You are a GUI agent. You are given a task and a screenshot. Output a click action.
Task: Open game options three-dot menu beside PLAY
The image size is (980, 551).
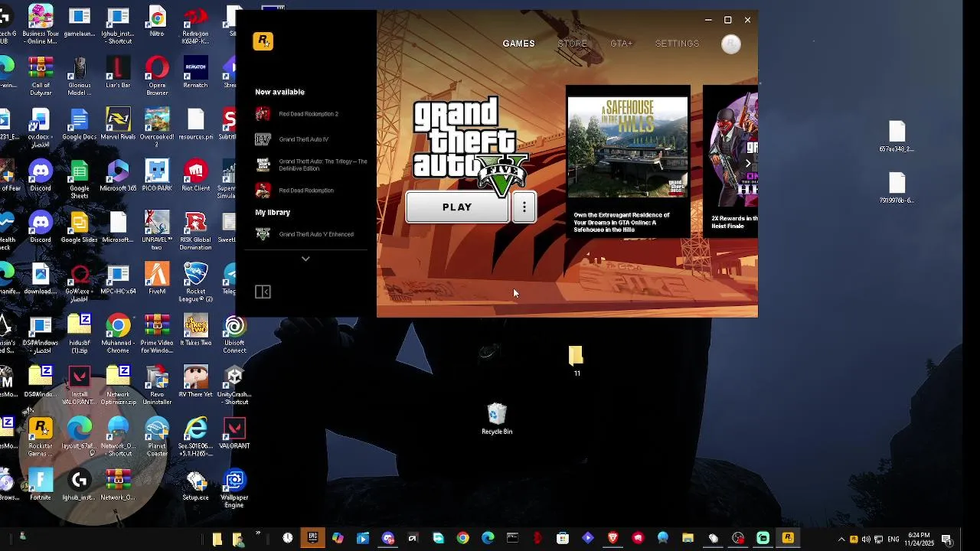(x=524, y=207)
